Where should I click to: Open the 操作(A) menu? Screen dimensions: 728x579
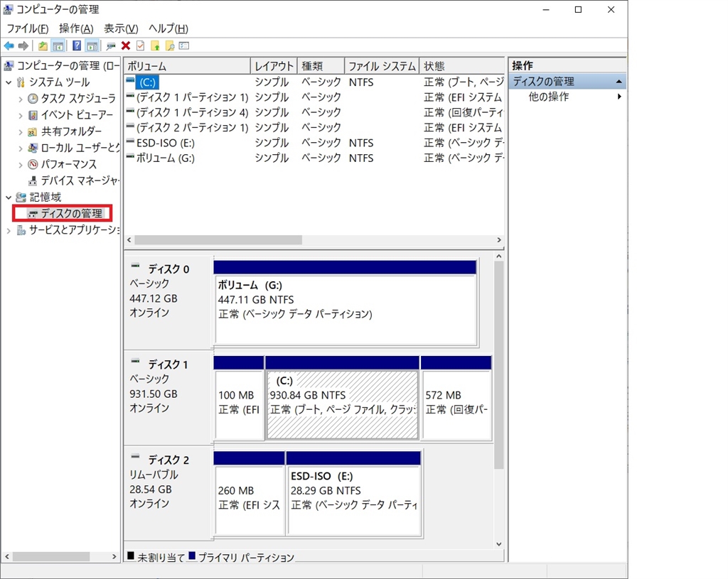(x=76, y=28)
